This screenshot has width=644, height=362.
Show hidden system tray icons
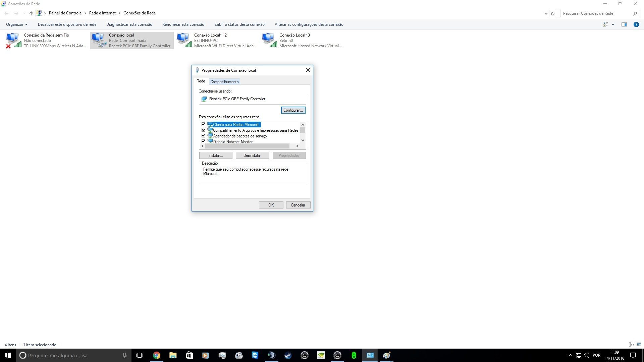pos(570,355)
